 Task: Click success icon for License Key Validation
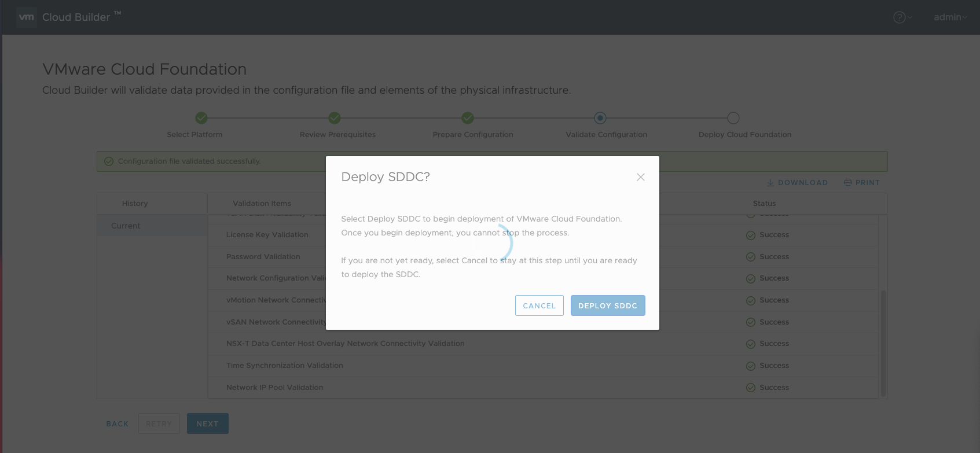tap(751, 235)
